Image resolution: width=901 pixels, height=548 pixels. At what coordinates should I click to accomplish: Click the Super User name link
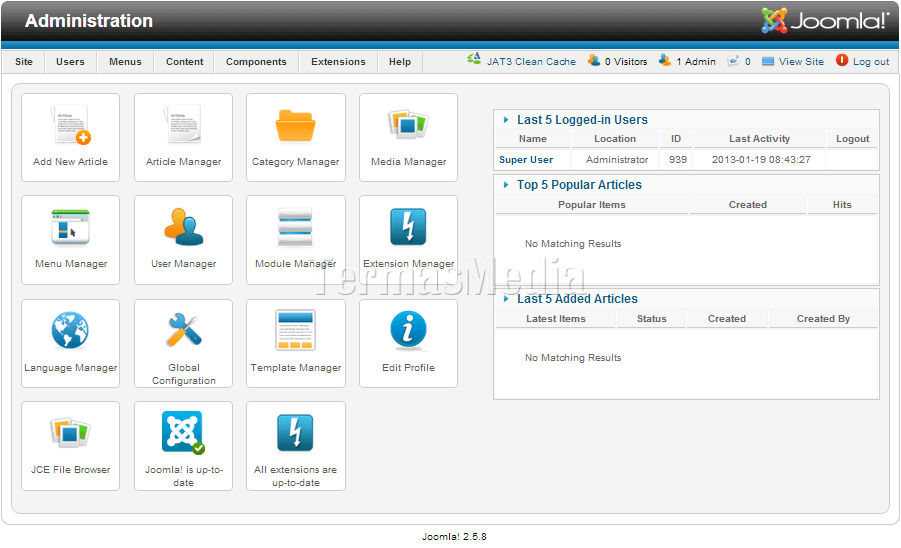[526, 160]
